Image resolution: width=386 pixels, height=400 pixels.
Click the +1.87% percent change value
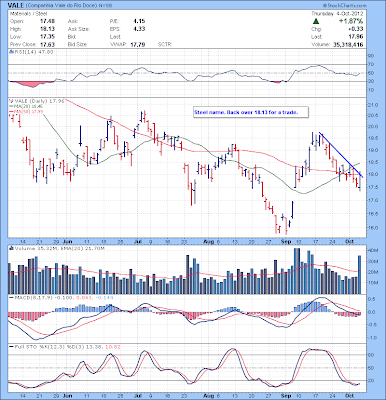coord(351,21)
